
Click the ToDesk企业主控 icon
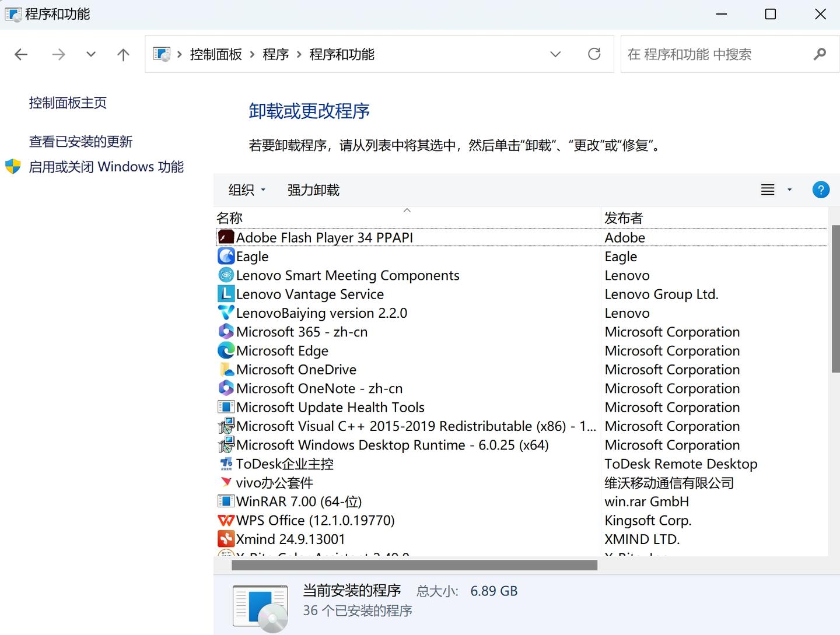pos(226,464)
